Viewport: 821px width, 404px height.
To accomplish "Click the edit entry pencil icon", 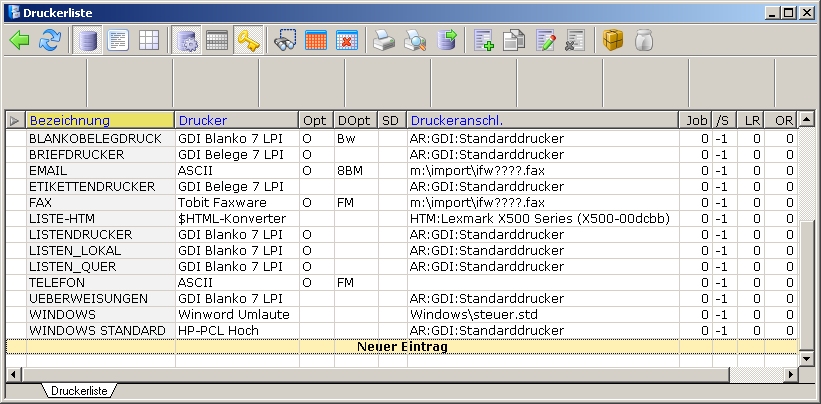I will coord(545,41).
